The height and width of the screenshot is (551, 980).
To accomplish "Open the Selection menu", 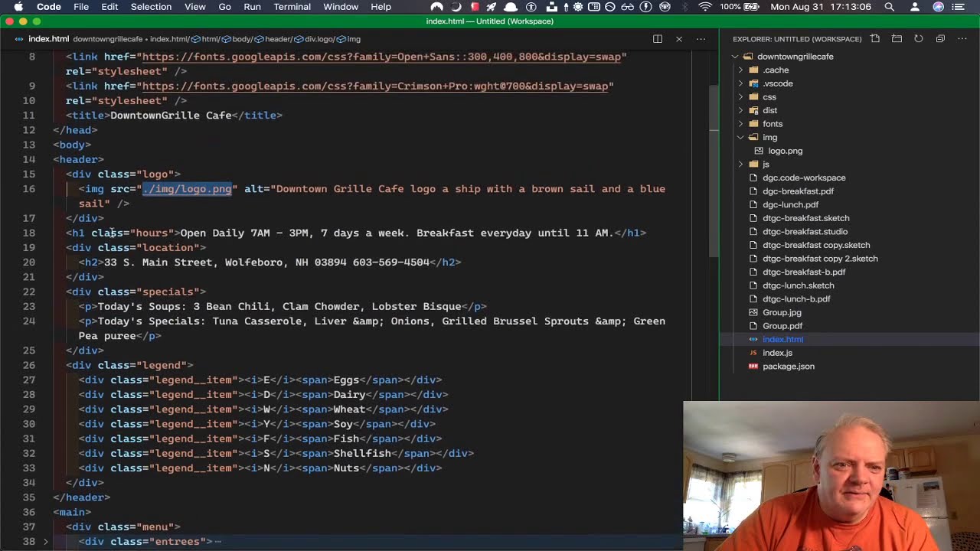I will 151,7.
